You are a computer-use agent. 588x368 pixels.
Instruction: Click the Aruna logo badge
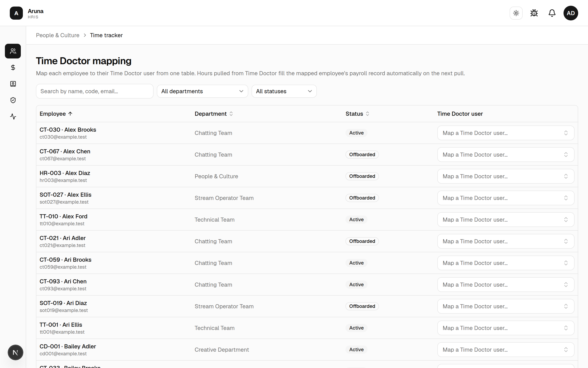coord(16,13)
